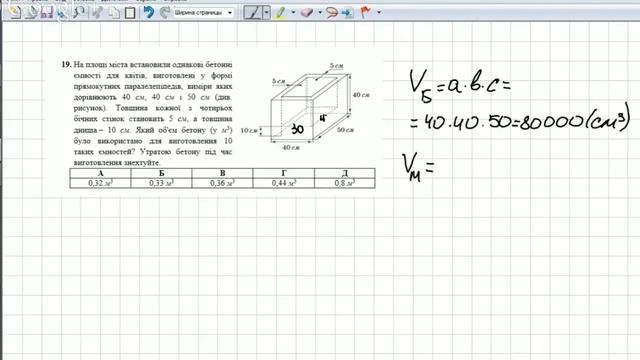
Task: Click answer cell 0,8 м³
Action: (x=344, y=183)
